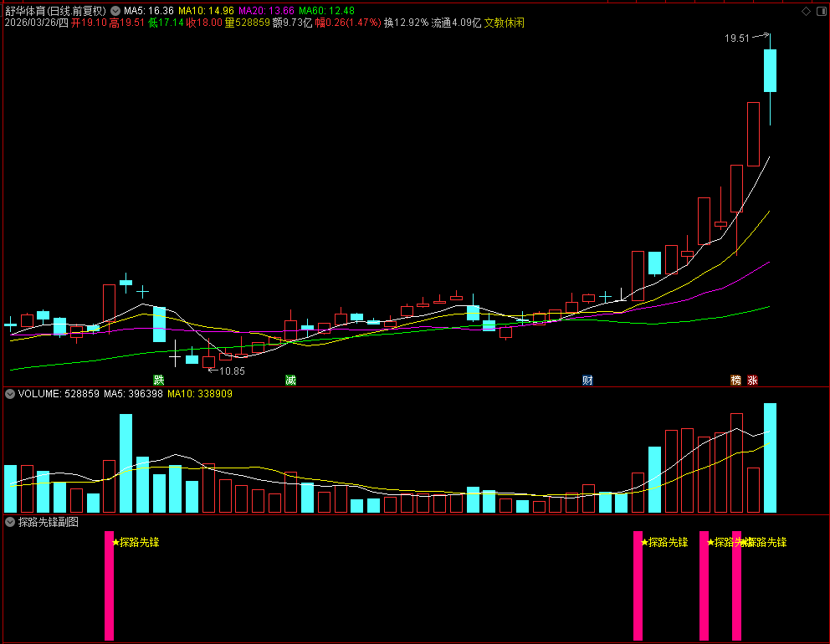Click the green 跌 event marker

click(x=158, y=380)
